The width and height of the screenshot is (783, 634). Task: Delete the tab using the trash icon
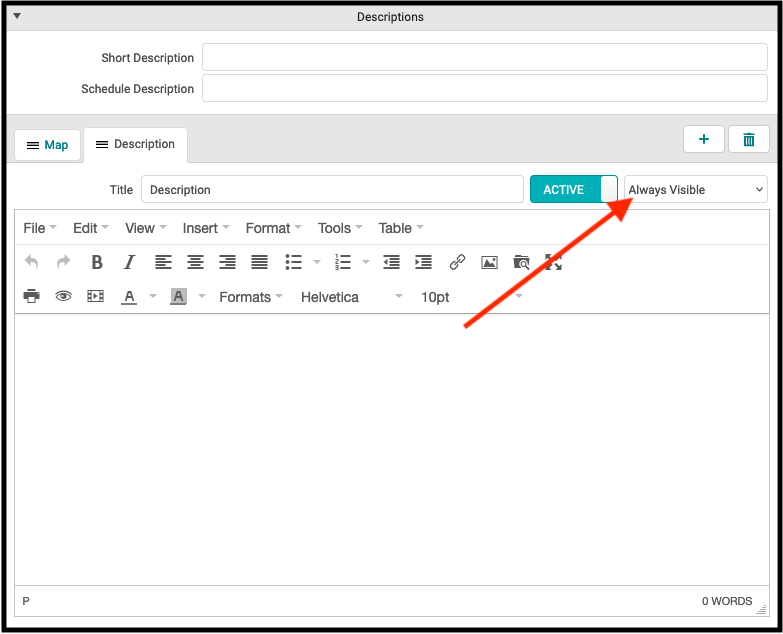tap(748, 140)
